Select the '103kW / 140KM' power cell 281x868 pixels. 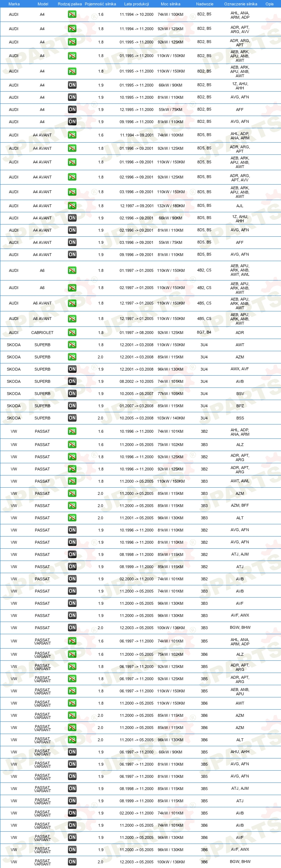171,418
